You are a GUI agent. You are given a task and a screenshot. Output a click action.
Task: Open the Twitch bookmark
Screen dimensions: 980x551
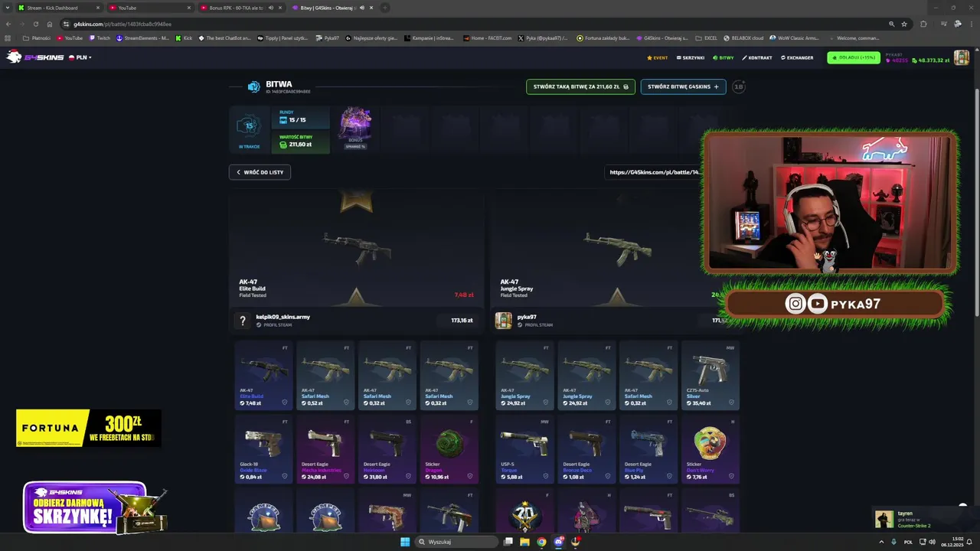pyautogui.click(x=99, y=37)
